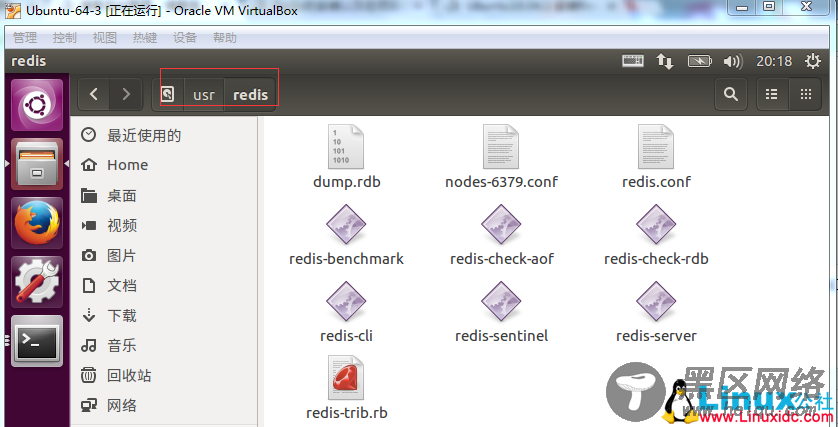Viewport: 838px width, 427px height.
Task: Select the redis-check-aof executable icon
Action: click(501, 224)
